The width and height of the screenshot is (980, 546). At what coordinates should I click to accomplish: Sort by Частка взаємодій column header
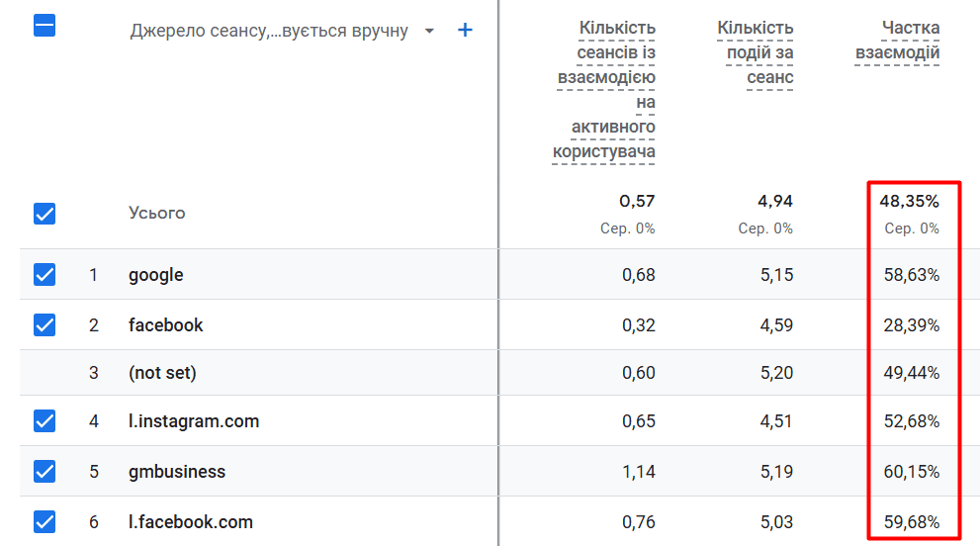pos(897,41)
